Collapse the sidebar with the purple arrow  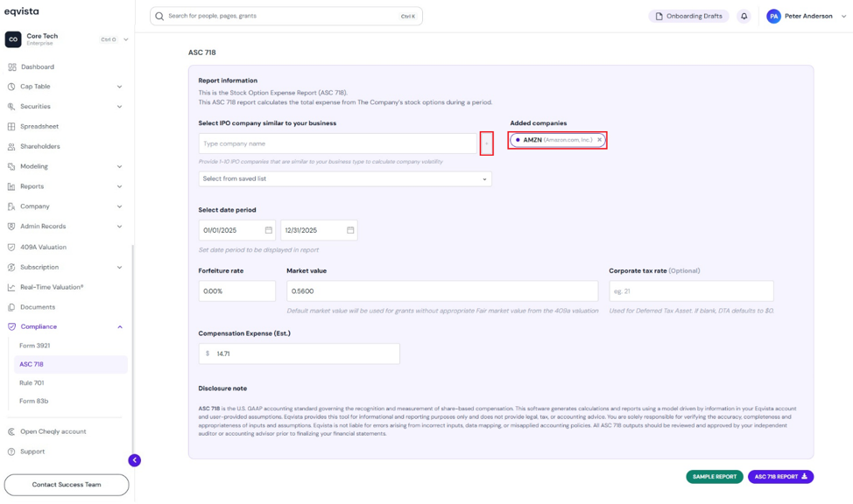pyautogui.click(x=134, y=460)
